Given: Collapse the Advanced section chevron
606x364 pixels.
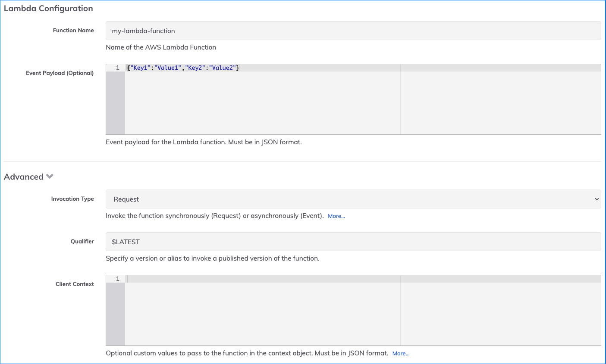Looking at the screenshot, I should (50, 177).
